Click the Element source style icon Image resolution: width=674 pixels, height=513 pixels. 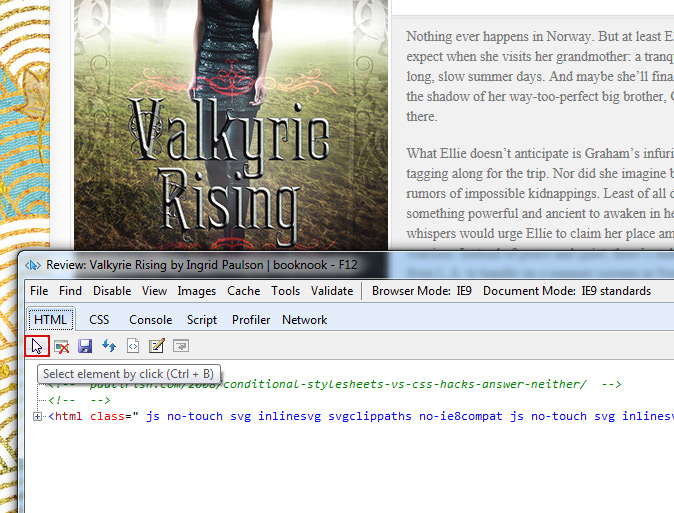pyautogui.click(x=132, y=346)
